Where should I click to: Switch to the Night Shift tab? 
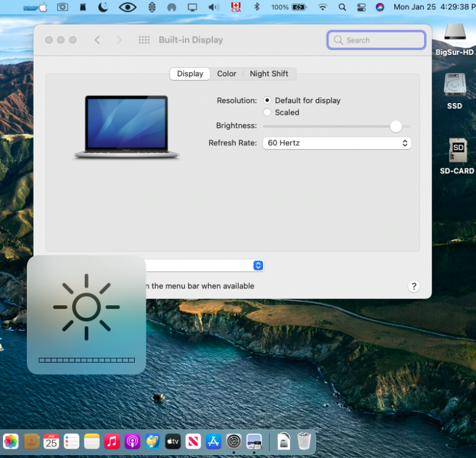(269, 74)
